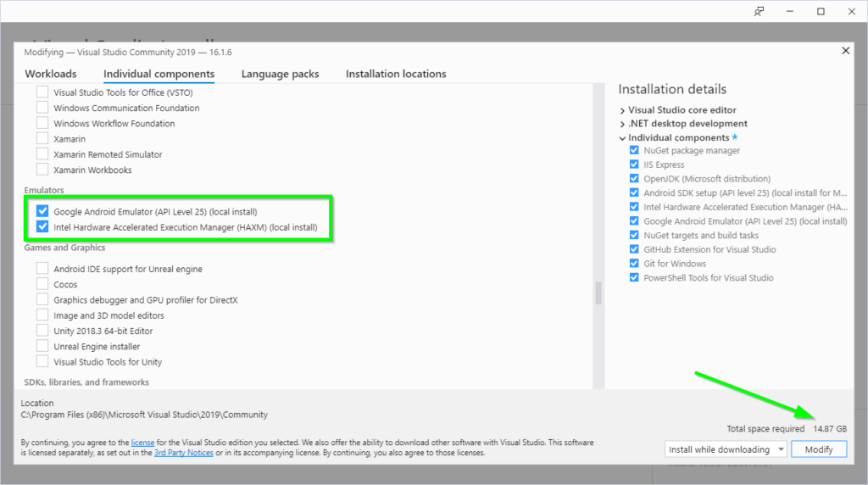The height and width of the screenshot is (485, 868).
Task: Maximize the Visual Studio Installer window
Action: (x=821, y=12)
